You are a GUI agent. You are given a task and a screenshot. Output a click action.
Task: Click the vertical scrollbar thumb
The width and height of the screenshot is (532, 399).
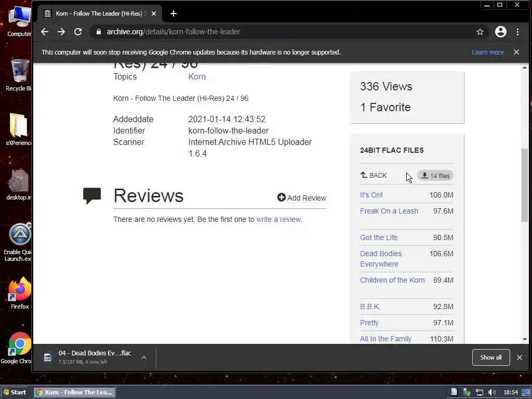[x=525, y=185]
